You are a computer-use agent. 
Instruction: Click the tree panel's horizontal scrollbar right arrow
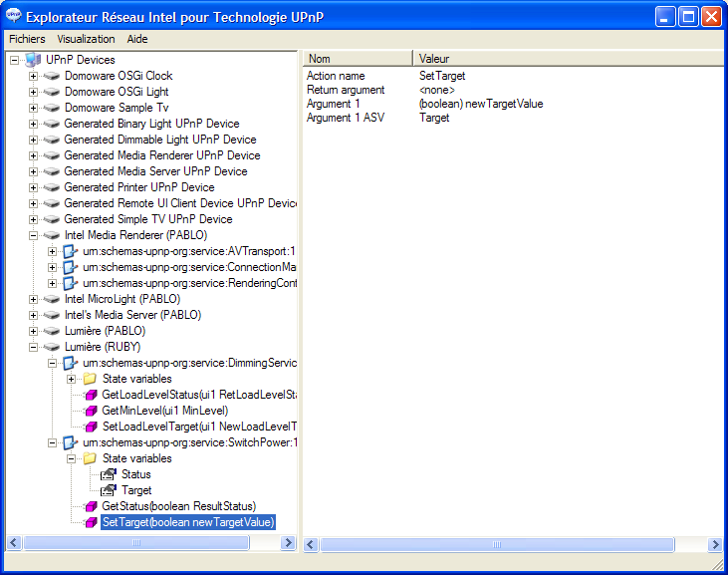[289, 543]
